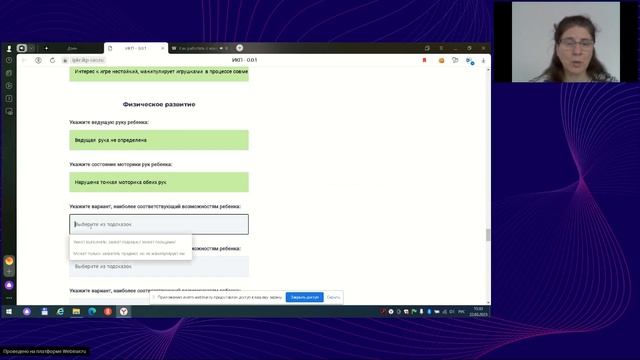Go back to previous page

pos(24,60)
